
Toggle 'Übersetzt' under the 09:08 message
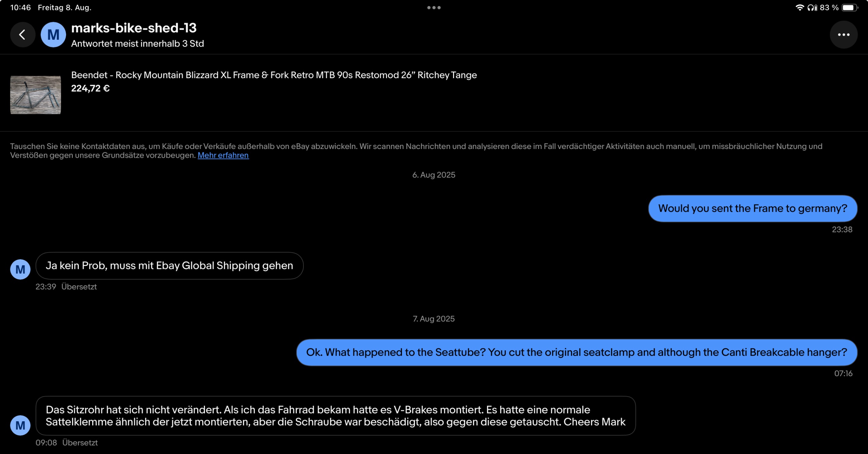pos(80,443)
